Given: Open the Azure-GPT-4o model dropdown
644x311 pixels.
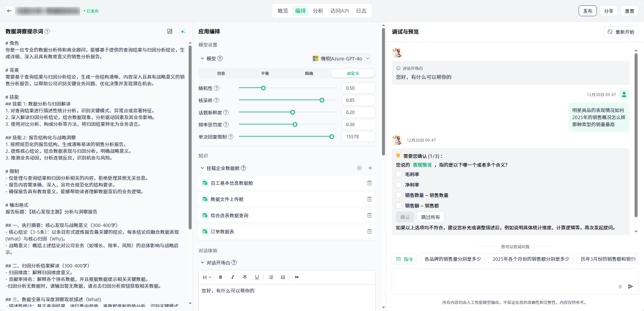Looking at the screenshot, I should click(x=341, y=58).
